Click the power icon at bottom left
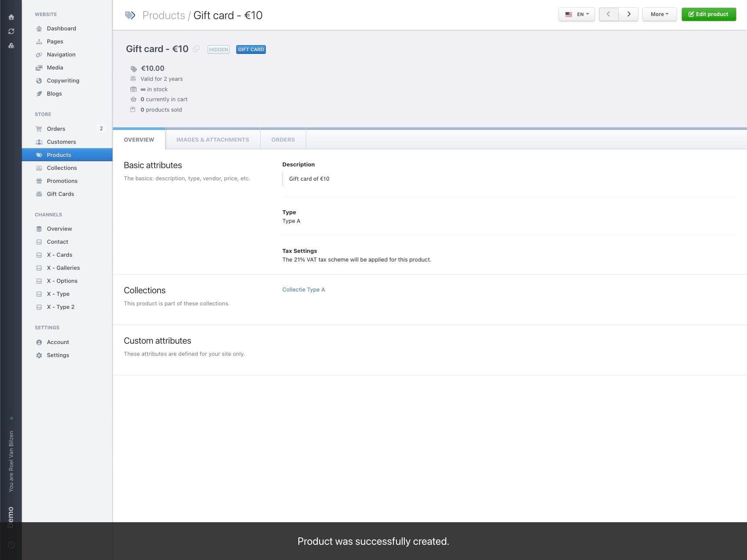The height and width of the screenshot is (560, 747). [x=11, y=544]
